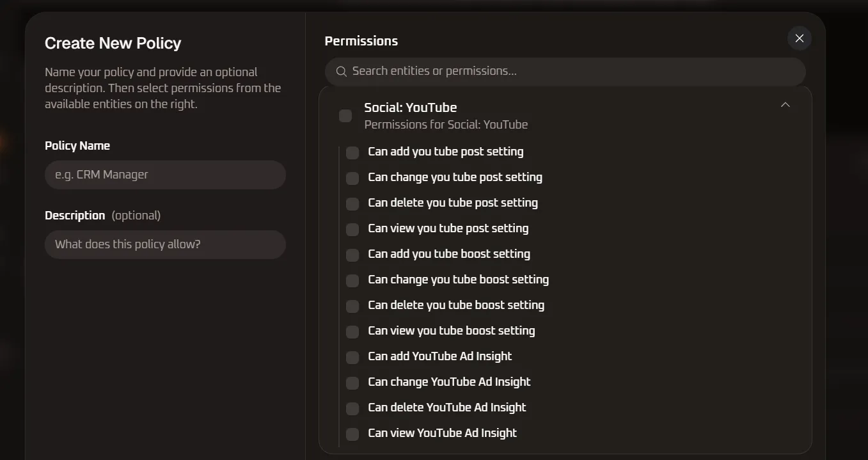868x460 pixels.
Task: Click the Permissions heading
Action: pos(361,41)
